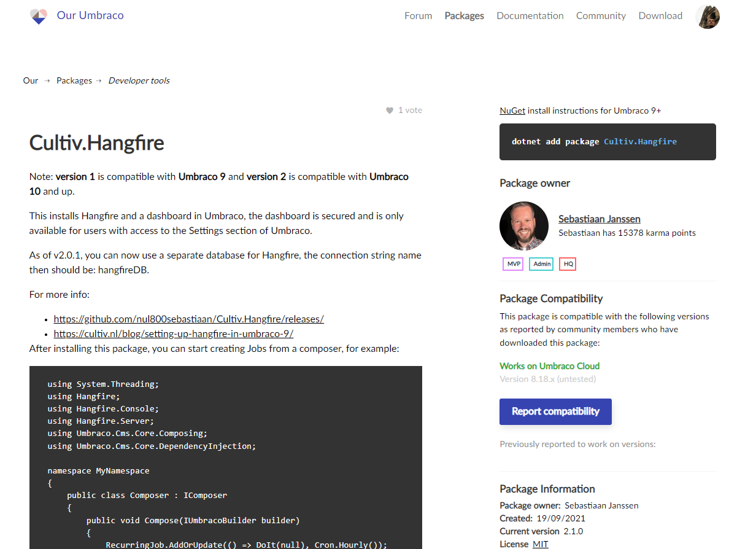Image resolution: width=756 pixels, height=549 pixels.
Task: Click the 'Package Information' heading
Action: coord(547,489)
